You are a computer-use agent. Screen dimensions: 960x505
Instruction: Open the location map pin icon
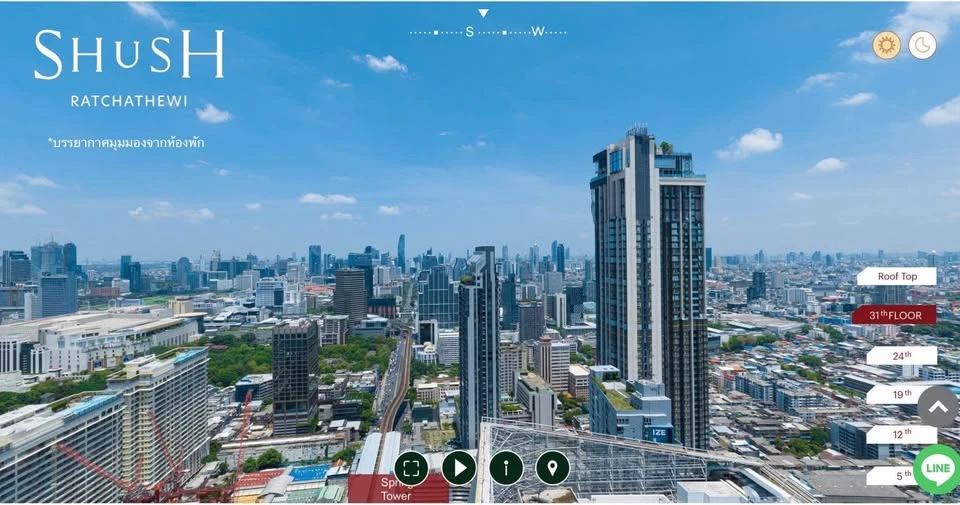[552, 468]
